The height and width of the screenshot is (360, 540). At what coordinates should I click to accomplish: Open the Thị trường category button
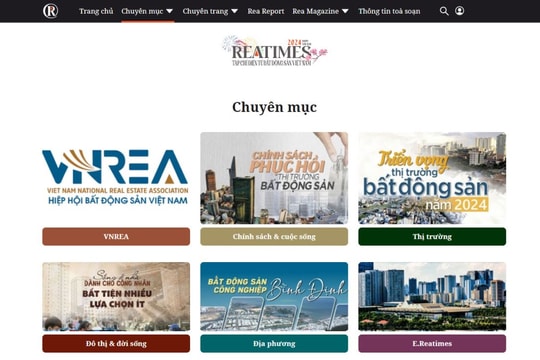pyautogui.click(x=432, y=237)
